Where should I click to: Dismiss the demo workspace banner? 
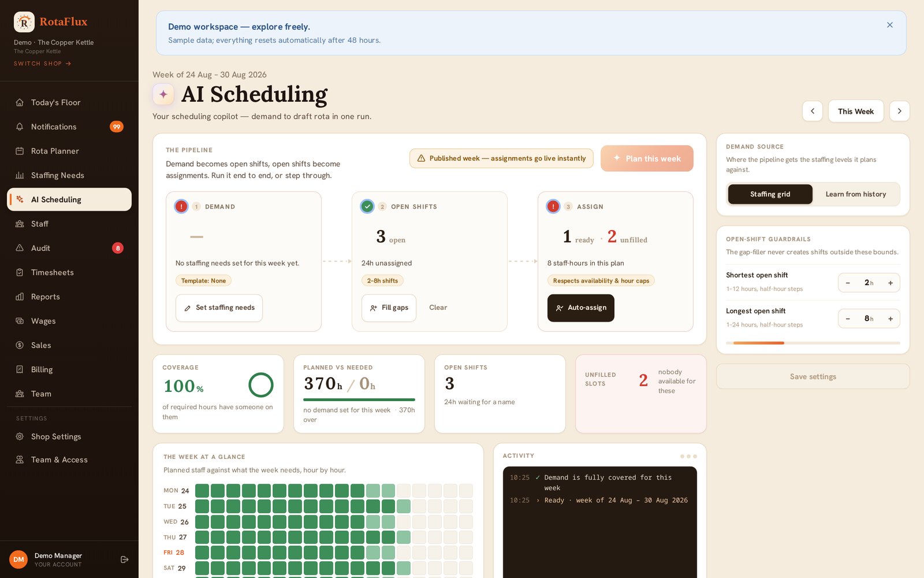point(890,25)
